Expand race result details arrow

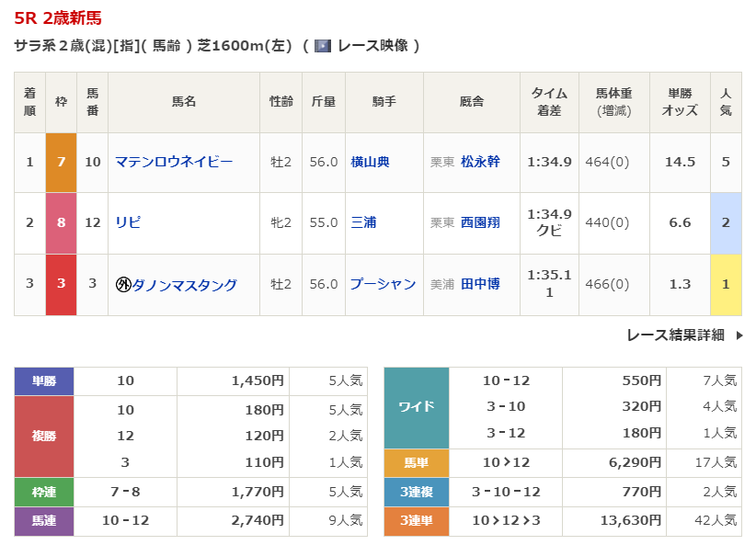click(739, 335)
